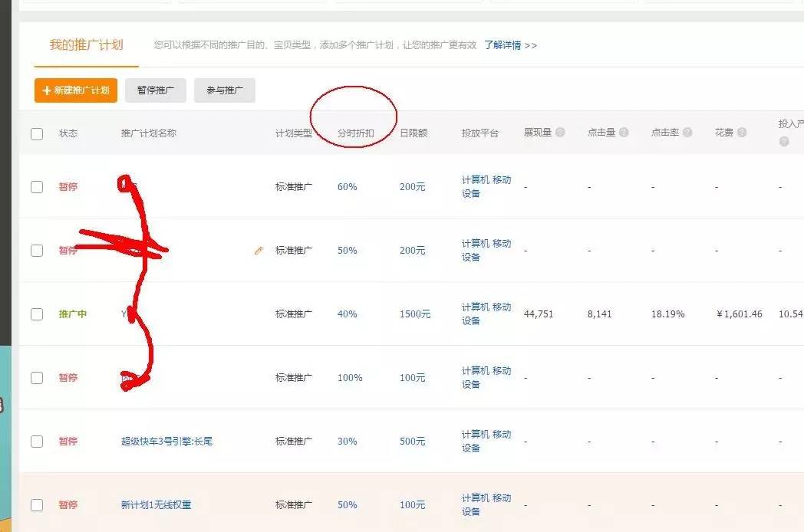The width and height of the screenshot is (804, 532).
Task: Check the checkbox for 新计划1无线权重
Action: pyautogui.click(x=36, y=504)
